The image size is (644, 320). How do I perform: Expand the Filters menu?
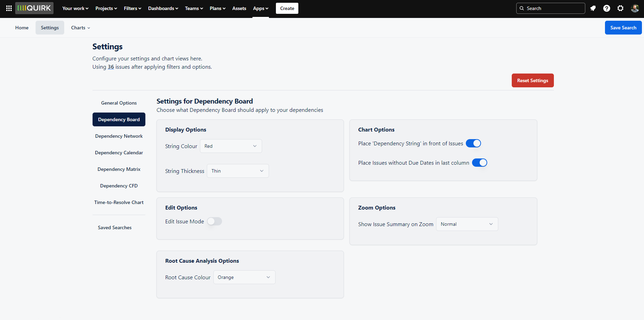pyautogui.click(x=133, y=8)
